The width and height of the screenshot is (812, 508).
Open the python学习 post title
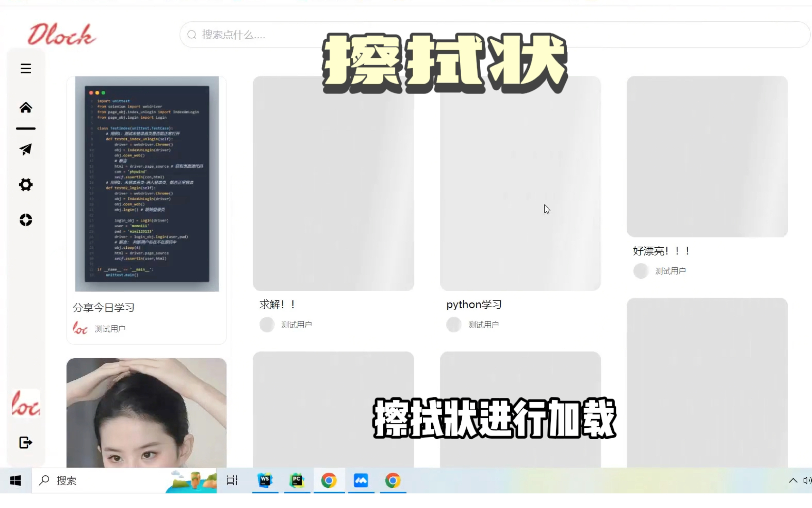coord(474,304)
